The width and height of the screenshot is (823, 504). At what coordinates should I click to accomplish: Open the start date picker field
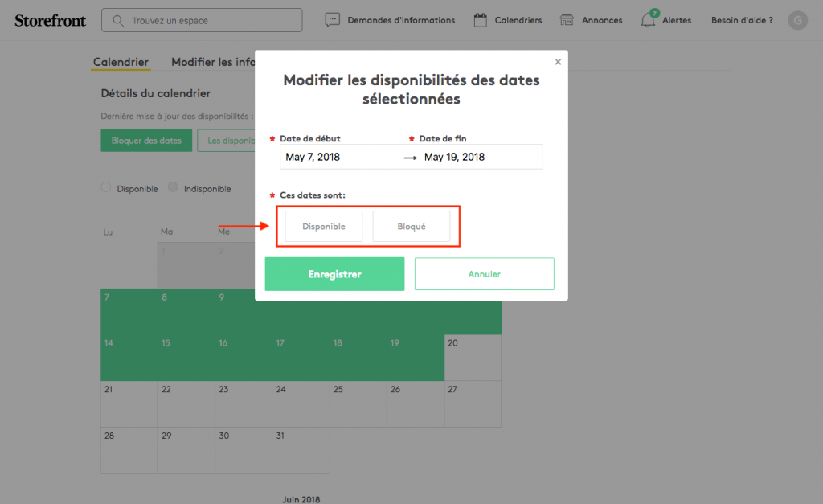pyautogui.click(x=338, y=157)
